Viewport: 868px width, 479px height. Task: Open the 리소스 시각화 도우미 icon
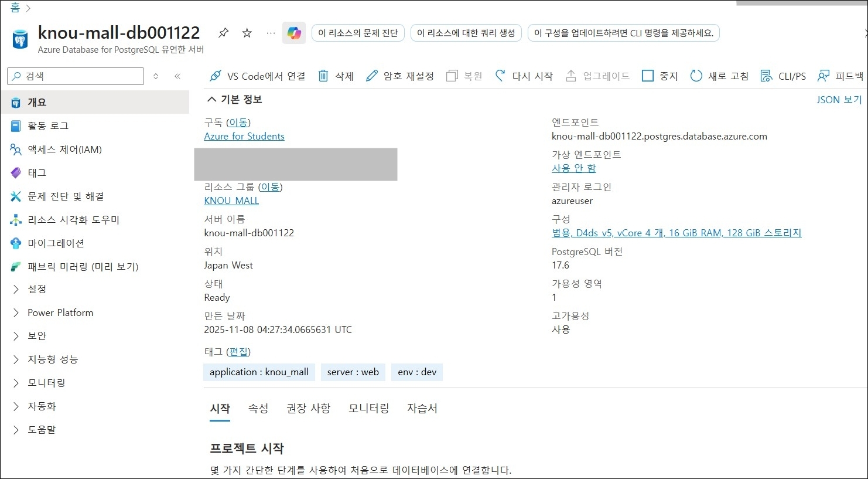click(x=16, y=220)
